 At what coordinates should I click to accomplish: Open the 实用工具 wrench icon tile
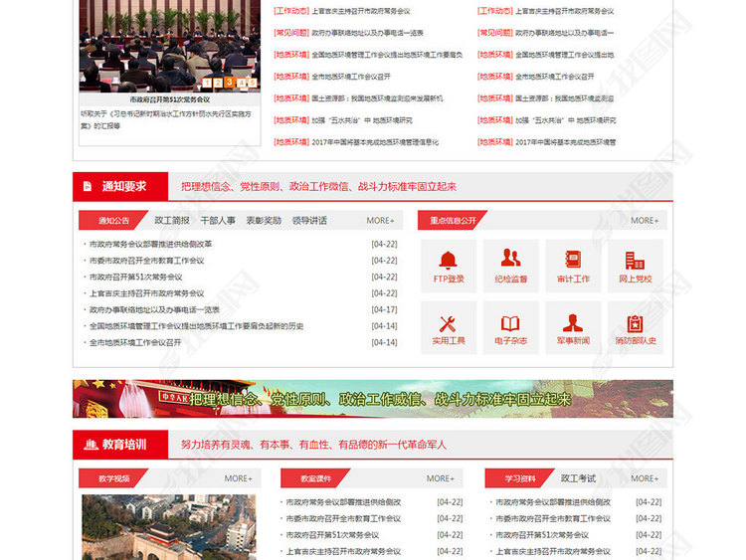pos(449,327)
